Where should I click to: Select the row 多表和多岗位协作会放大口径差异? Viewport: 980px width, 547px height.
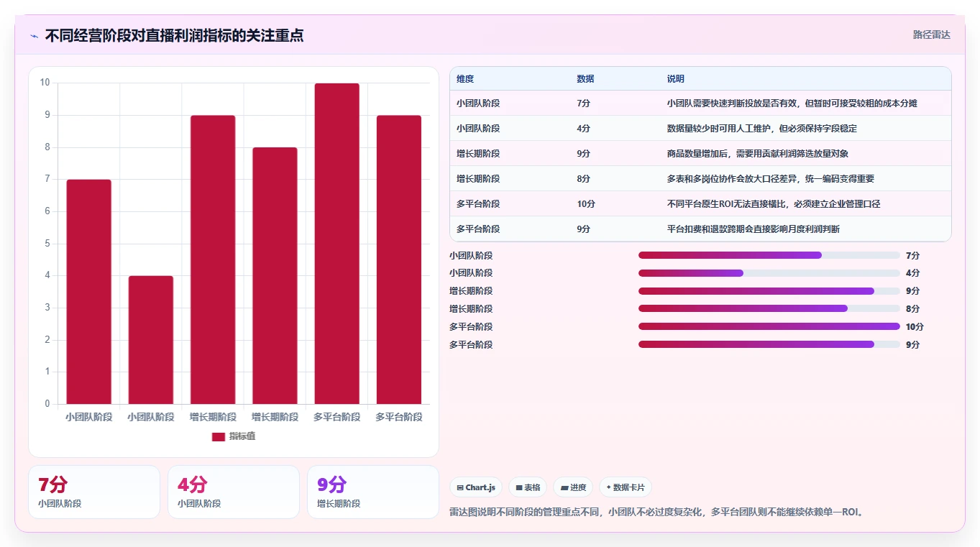(x=700, y=179)
